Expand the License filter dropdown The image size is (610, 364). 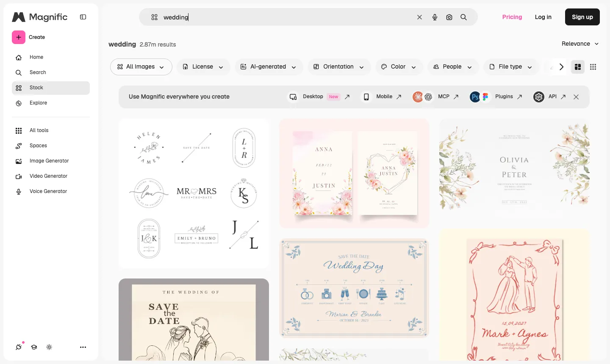(x=203, y=67)
